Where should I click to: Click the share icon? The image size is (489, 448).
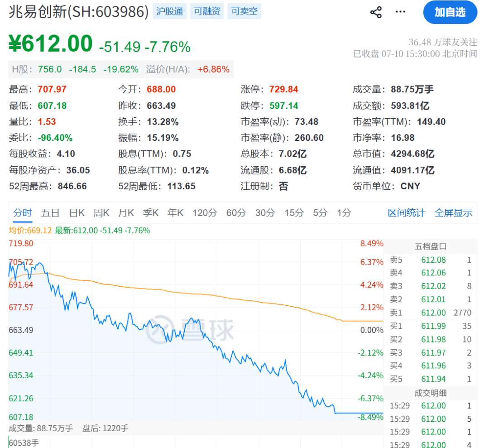click(376, 12)
